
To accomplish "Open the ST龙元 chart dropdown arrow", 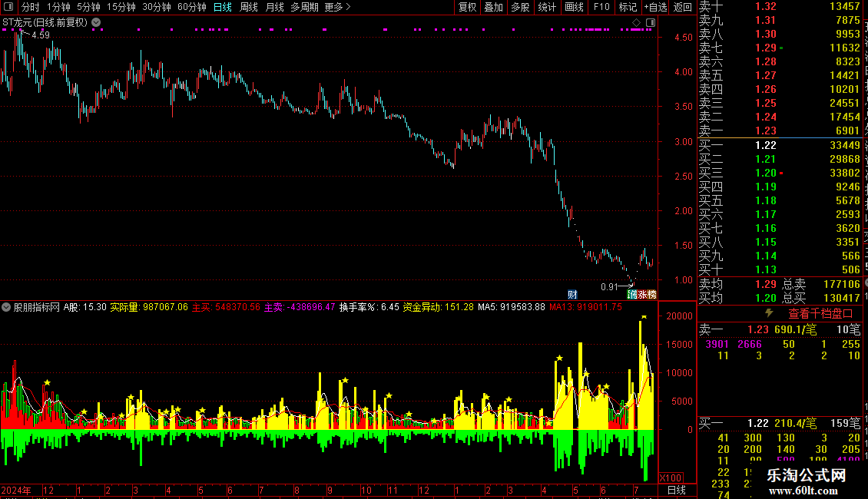I will tap(96, 23).
